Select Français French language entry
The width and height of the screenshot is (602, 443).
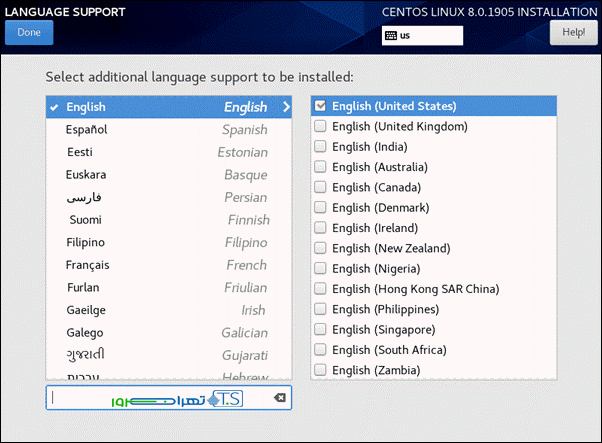coord(168,265)
